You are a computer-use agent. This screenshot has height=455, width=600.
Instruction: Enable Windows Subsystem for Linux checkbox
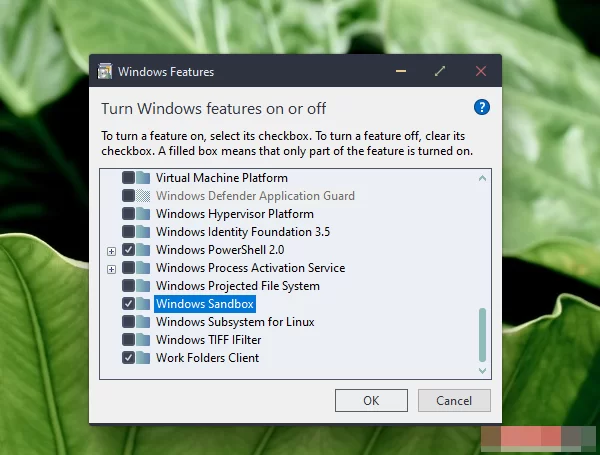click(128, 322)
